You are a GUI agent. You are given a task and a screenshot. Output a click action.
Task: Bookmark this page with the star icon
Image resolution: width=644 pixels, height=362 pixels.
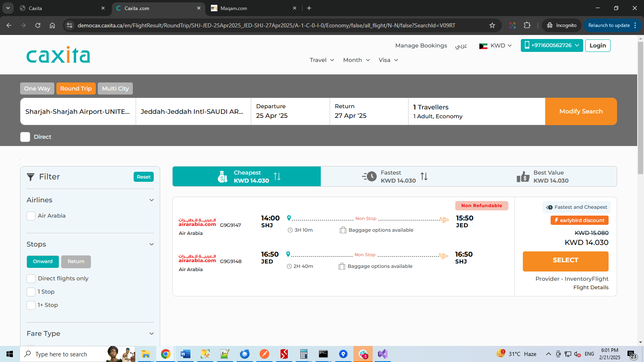point(492,25)
